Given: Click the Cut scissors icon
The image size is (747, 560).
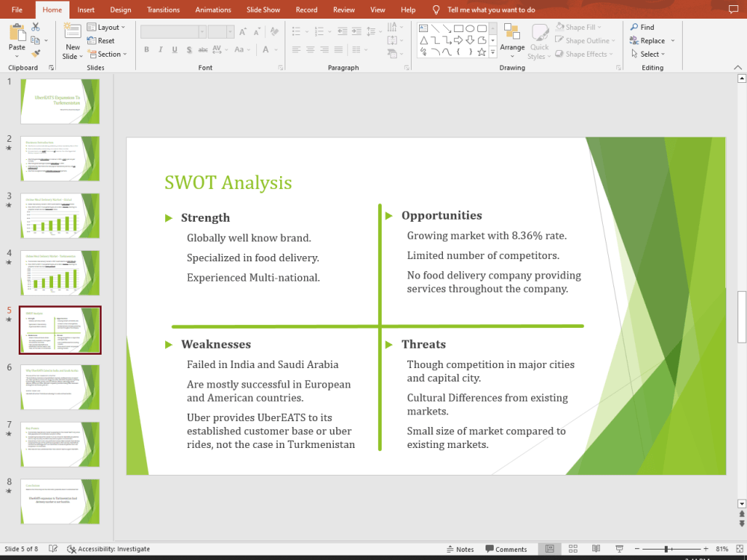Looking at the screenshot, I should 36,27.
